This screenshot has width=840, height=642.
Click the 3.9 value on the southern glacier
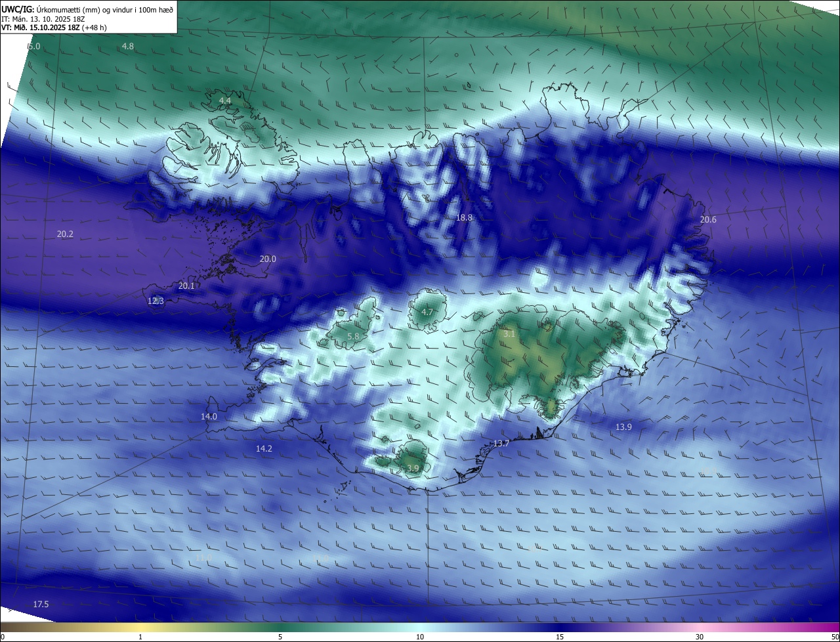tap(413, 469)
